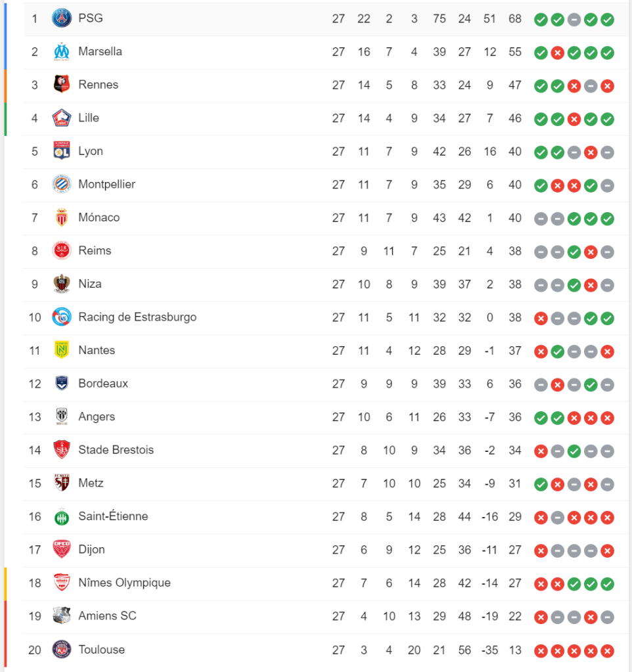Click Toulouse's first red loss indicator
The image size is (632, 672).
541,651
